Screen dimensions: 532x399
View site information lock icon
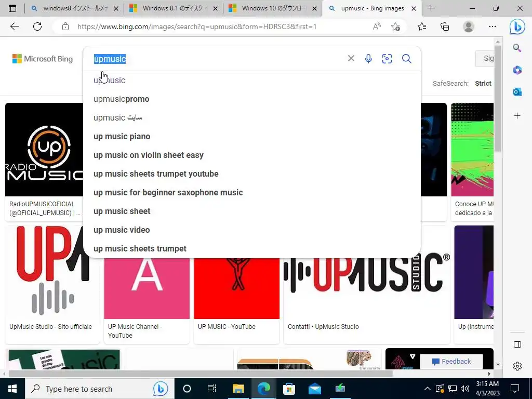[65, 26]
